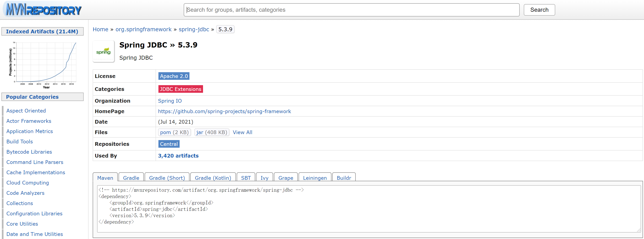Click the 5.3.9 version breadcrumb
The width and height of the screenshot is (644, 239).
225,29
